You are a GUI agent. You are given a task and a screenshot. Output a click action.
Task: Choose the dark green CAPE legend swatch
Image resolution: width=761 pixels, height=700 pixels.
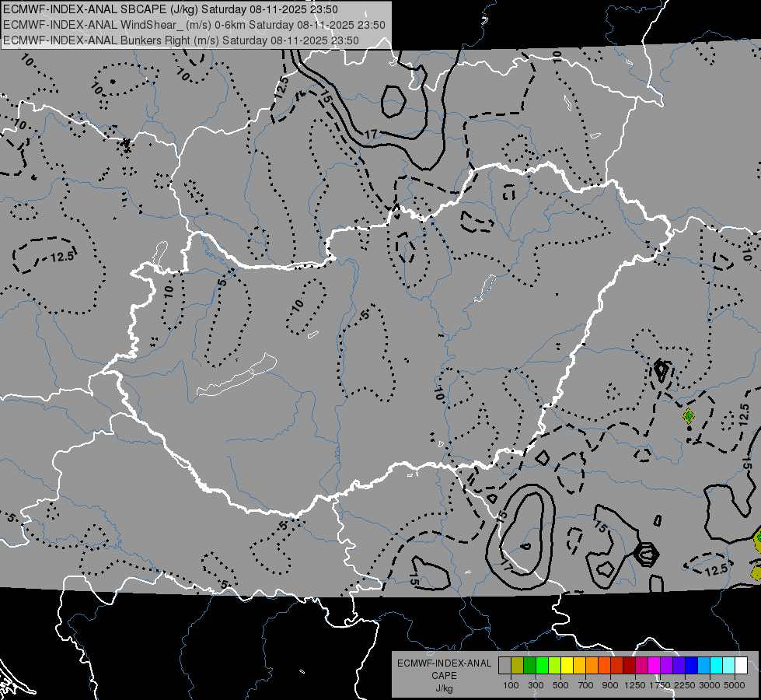pyautogui.click(x=529, y=665)
